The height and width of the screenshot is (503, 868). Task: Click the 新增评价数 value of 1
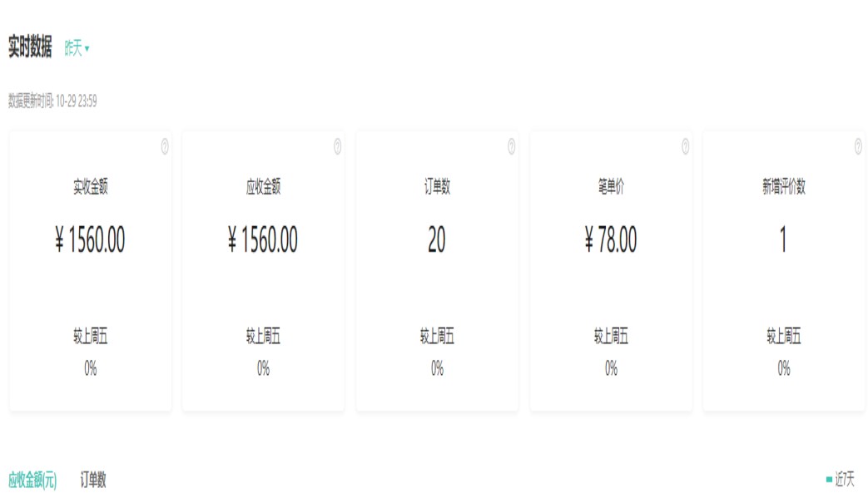pos(783,240)
